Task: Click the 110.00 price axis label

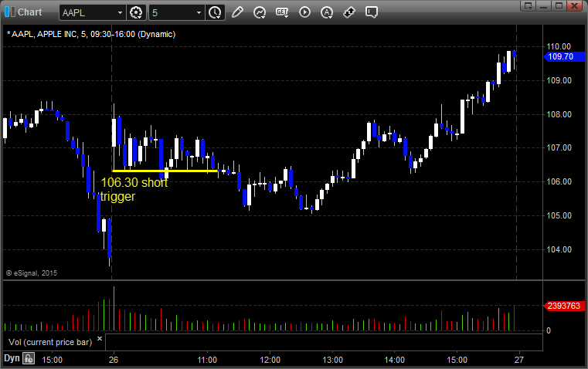Action: (559, 46)
